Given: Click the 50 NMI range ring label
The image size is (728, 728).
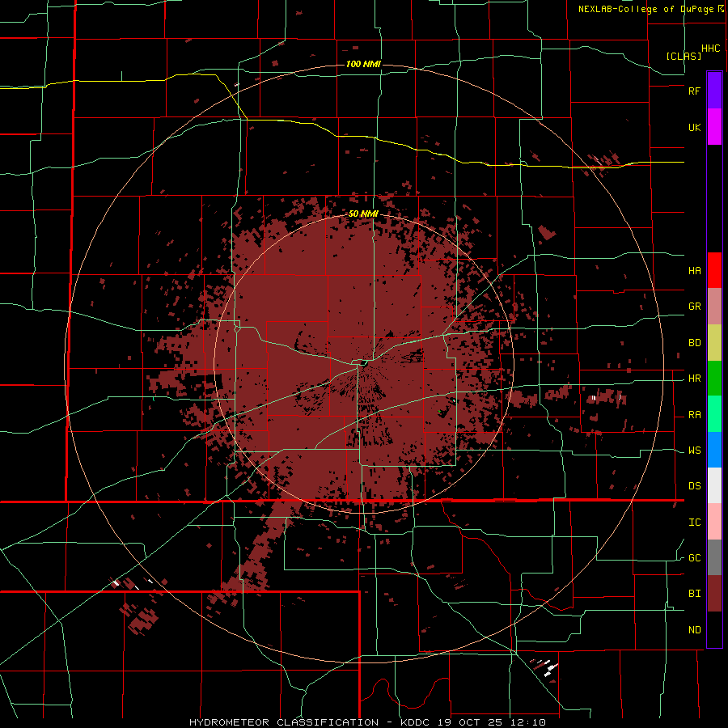Looking at the screenshot, I should tap(363, 214).
